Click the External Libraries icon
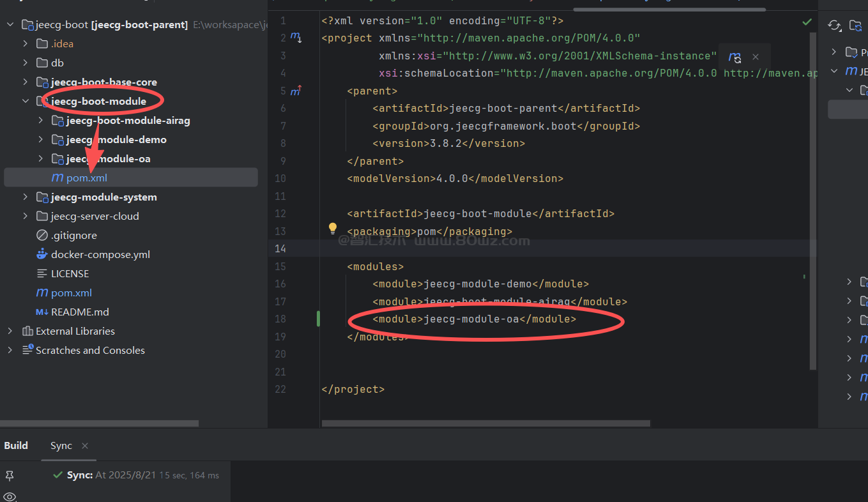Image resolution: width=868 pixels, height=502 pixels. (x=27, y=331)
